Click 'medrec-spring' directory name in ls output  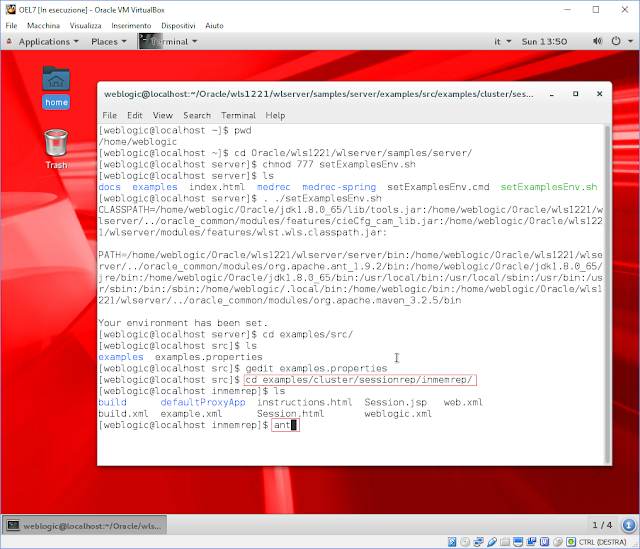click(339, 187)
